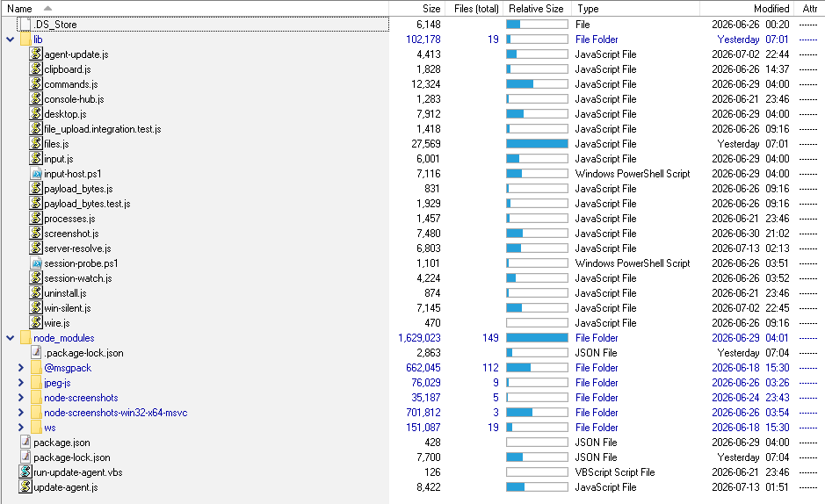Click the size value 27,569
Screen dimensions: 825x504
425,143
